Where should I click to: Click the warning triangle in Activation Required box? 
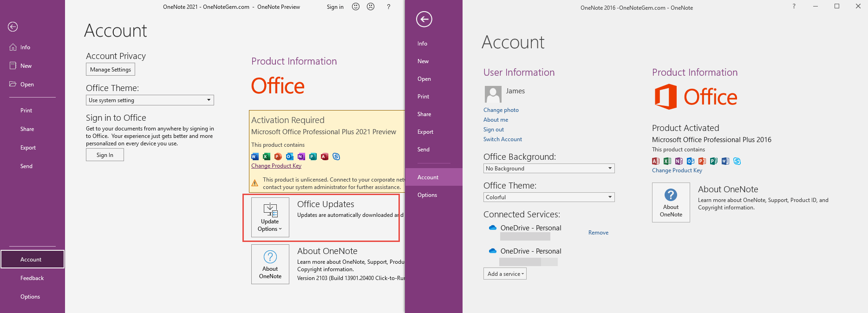(255, 183)
